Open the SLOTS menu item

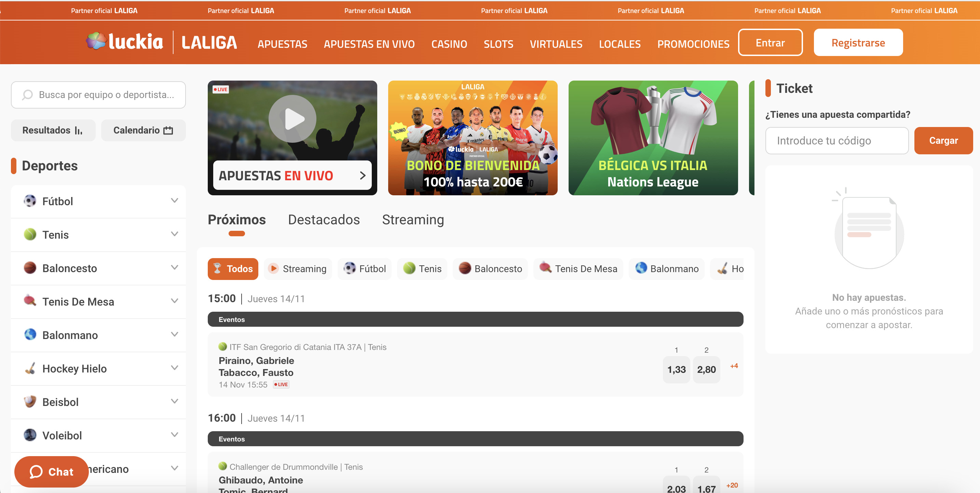(498, 44)
